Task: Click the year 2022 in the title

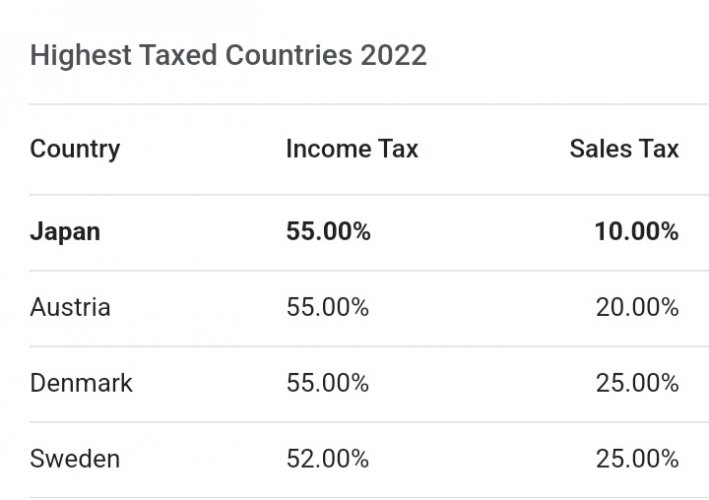Action: coord(393,55)
